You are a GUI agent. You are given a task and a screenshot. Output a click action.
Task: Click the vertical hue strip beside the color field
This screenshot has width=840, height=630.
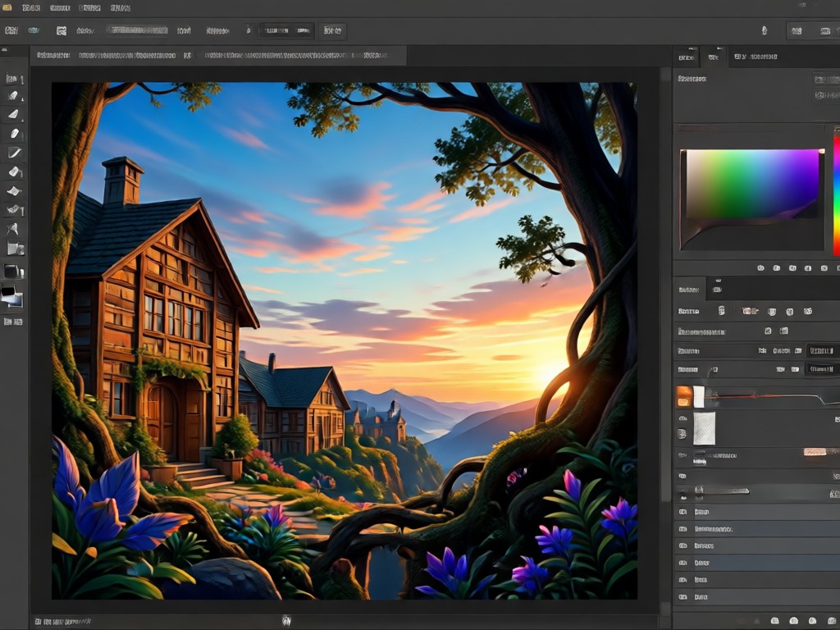point(836,195)
